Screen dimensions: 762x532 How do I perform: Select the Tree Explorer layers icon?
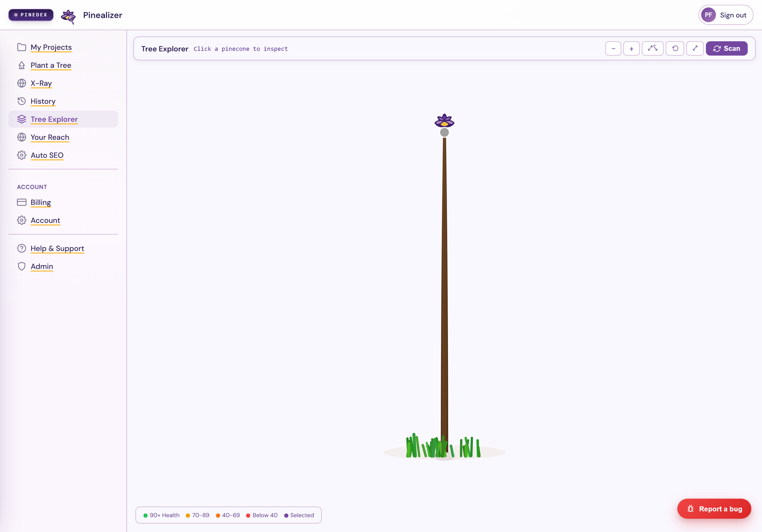(22, 119)
